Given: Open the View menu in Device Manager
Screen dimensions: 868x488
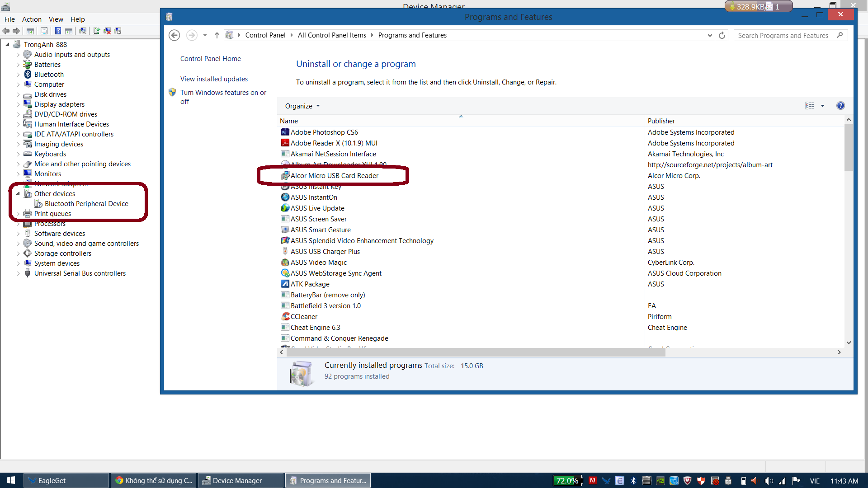Looking at the screenshot, I should pyautogui.click(x=56, y=19).
